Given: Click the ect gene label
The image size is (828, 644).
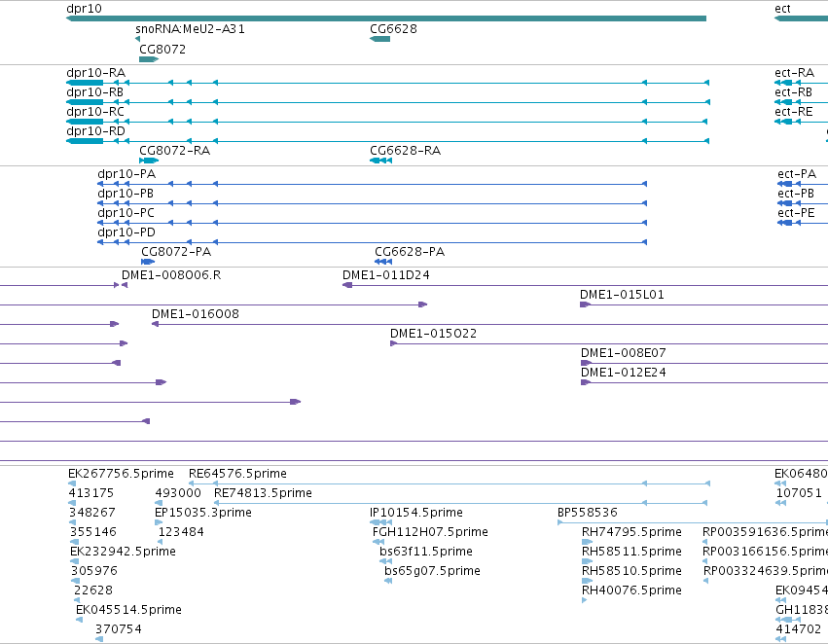Looking at the screenshot, I should point(782,9).
